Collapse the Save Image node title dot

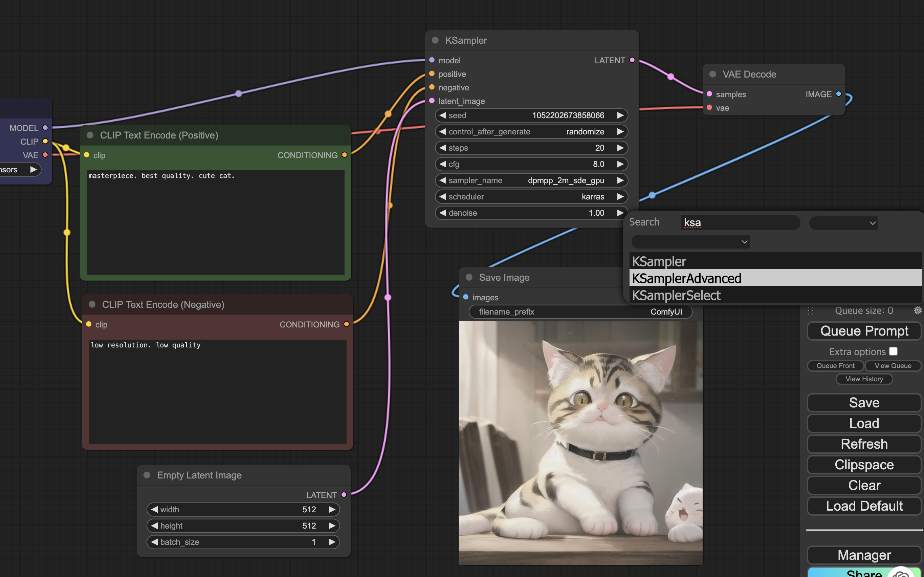tap(469, 277)
